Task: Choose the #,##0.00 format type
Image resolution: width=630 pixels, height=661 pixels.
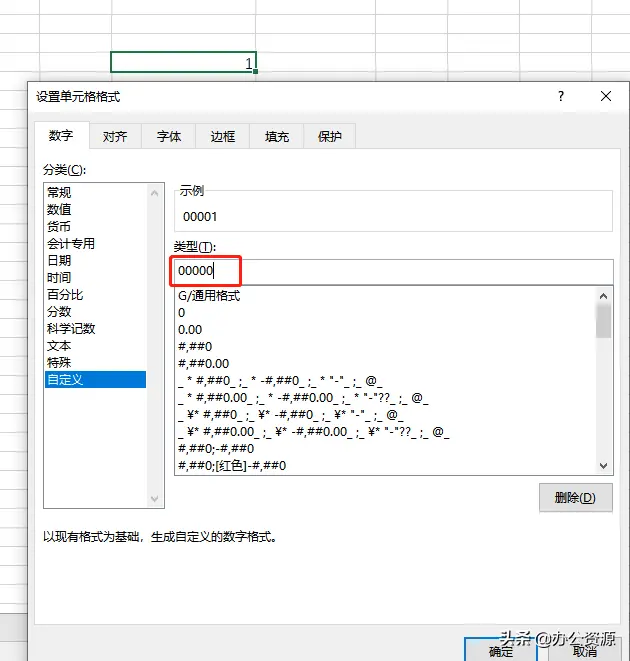Action: 386,363
